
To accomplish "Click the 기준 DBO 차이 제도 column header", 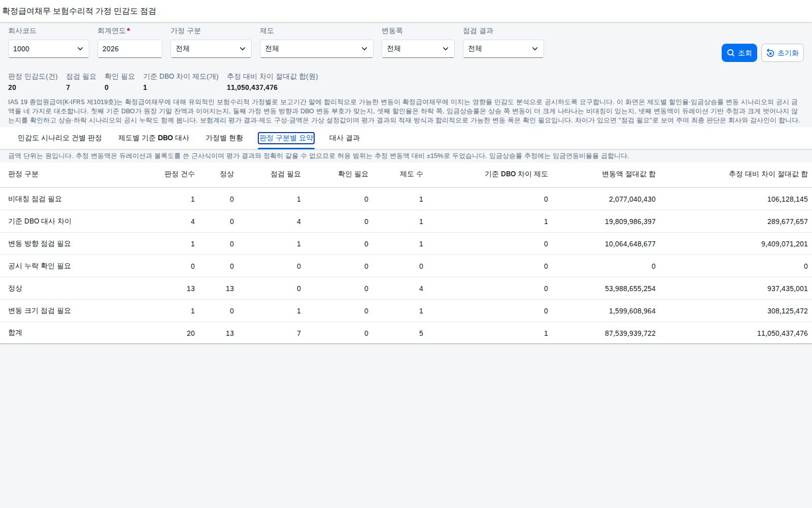I will click(x=516, y=174).
